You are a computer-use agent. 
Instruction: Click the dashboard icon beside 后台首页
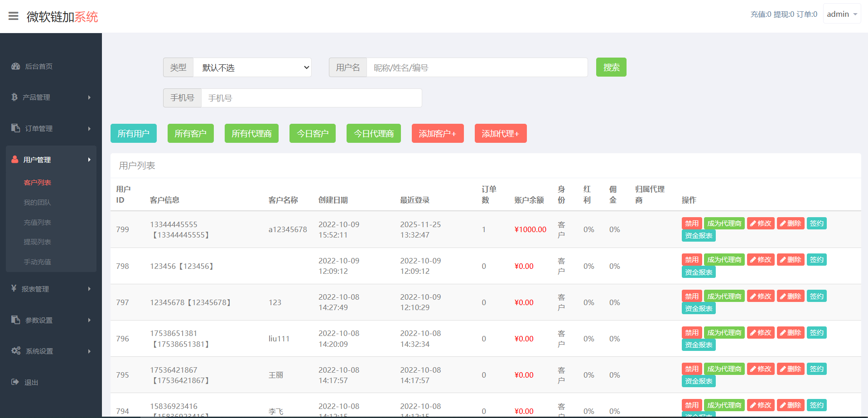[x=16, y=66]
